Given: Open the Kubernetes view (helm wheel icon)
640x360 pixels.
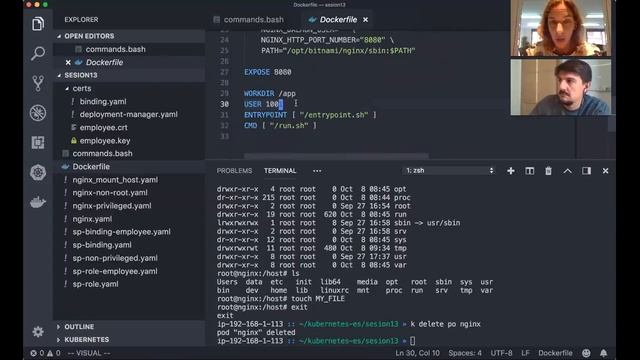Looking at the screenshot, I should [38, 172].
